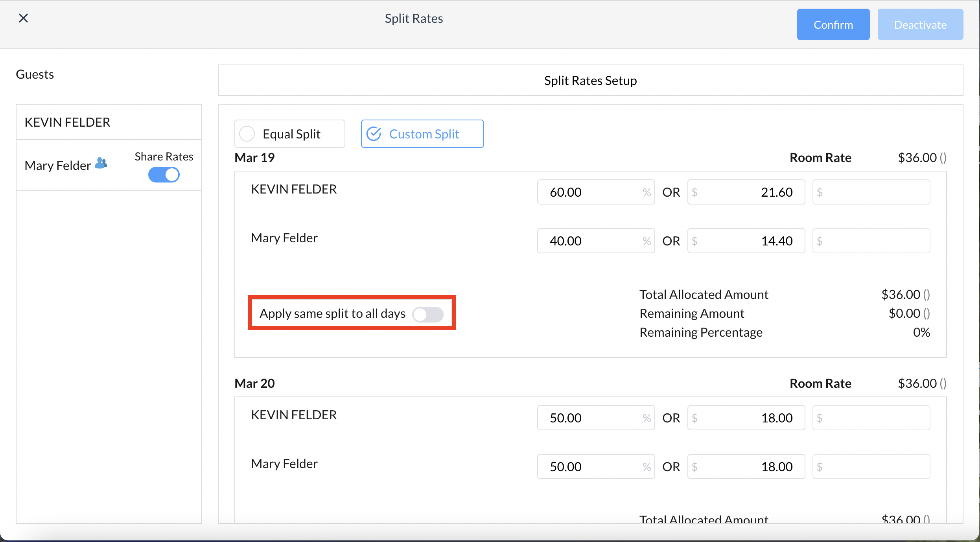Enable Apply same split to all days
The width and height of the screenshot is (980, 542).
click(x=428, y=314)
